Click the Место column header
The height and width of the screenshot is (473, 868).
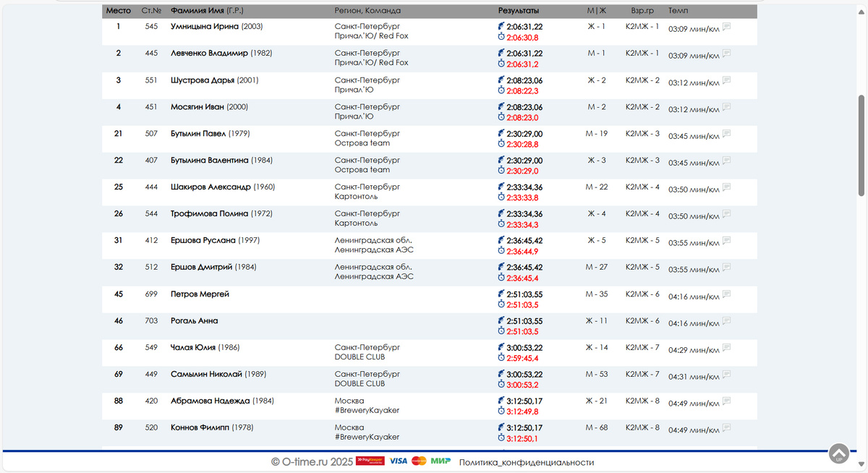point(119,11)
